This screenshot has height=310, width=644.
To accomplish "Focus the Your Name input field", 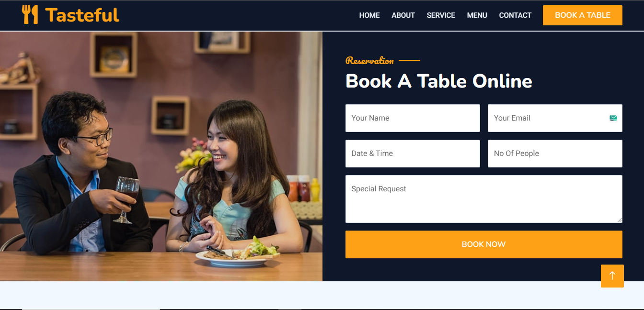I will [413, 118].
